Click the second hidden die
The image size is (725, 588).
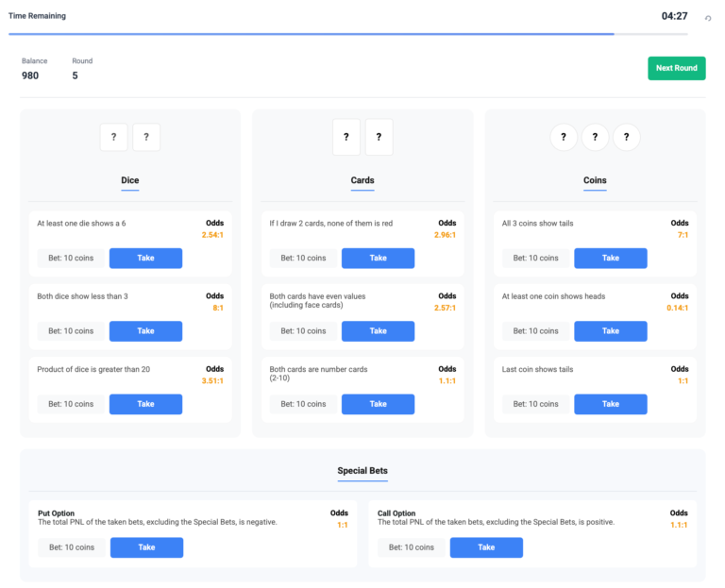point(146,137)
